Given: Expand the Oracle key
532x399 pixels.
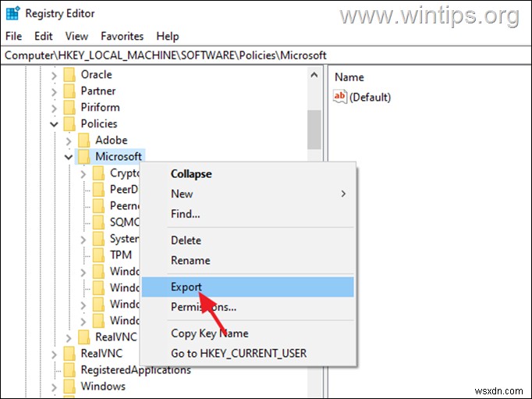Looking at the screenshot, I should tap(54, 76).
